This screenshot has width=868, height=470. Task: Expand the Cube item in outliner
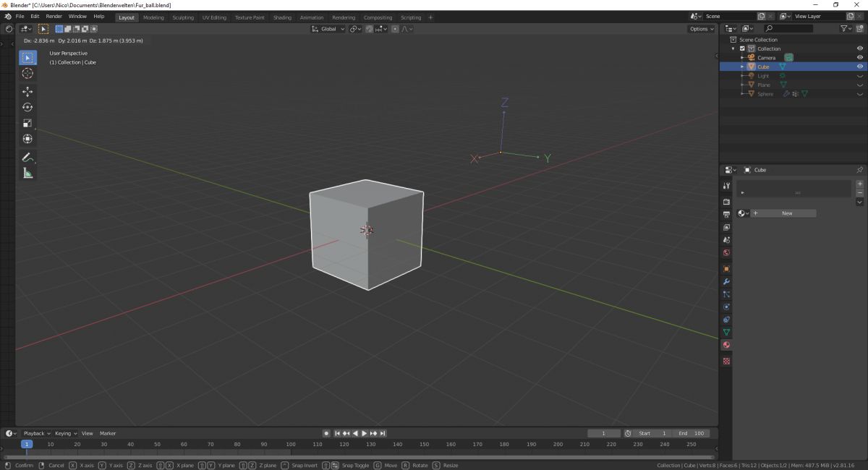tap(742, 67)
